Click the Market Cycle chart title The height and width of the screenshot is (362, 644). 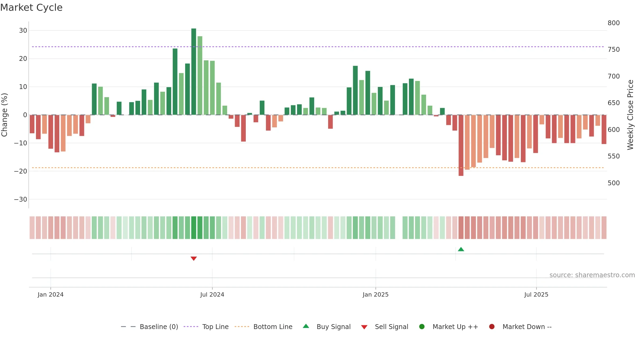[x=31, y=8]
